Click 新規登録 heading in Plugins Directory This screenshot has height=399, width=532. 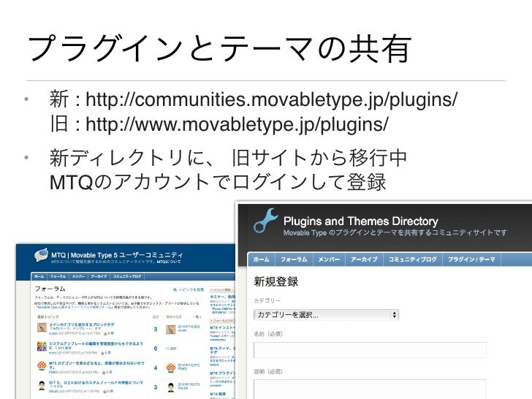coord(275,281)
